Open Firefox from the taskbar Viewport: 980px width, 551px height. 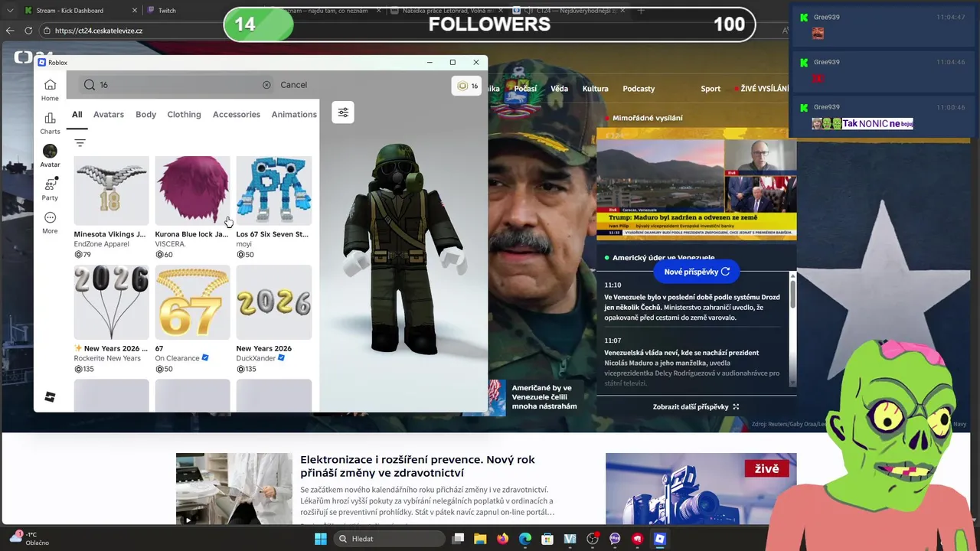pyautogui.click(x=502, y=539)
